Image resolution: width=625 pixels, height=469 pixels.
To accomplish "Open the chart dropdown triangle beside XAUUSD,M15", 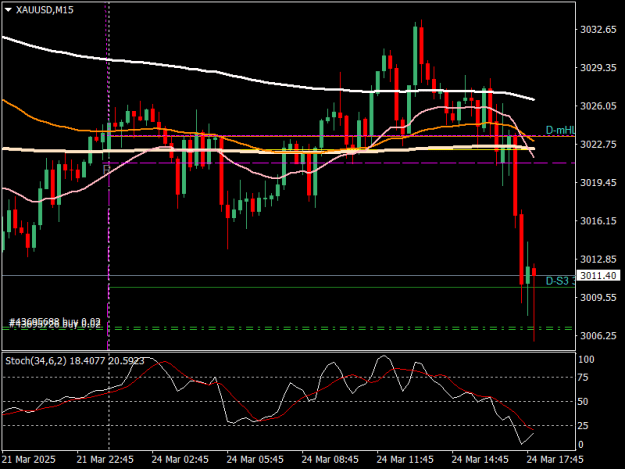I will click(x=8, y=10).
